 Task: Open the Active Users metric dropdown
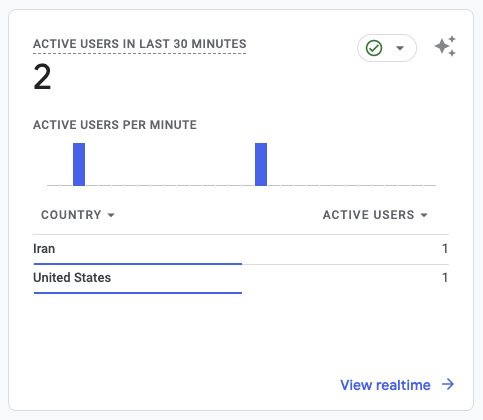tap(375, 215)
